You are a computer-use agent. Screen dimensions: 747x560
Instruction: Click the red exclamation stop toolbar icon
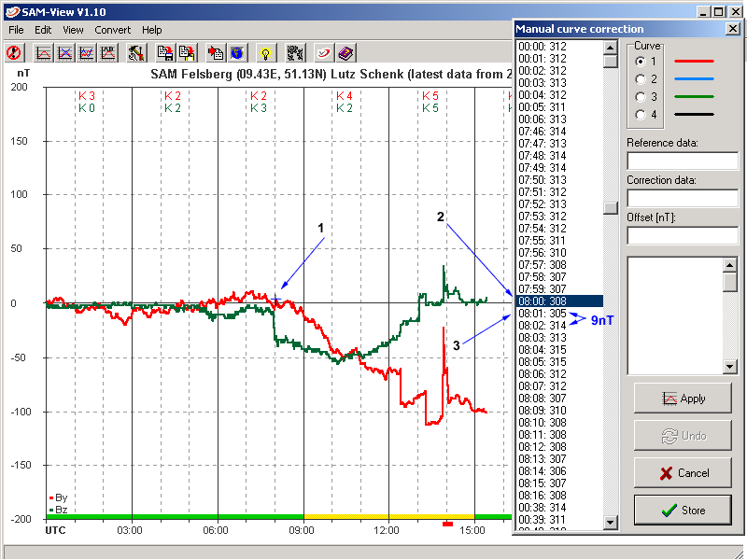point(14,53)
